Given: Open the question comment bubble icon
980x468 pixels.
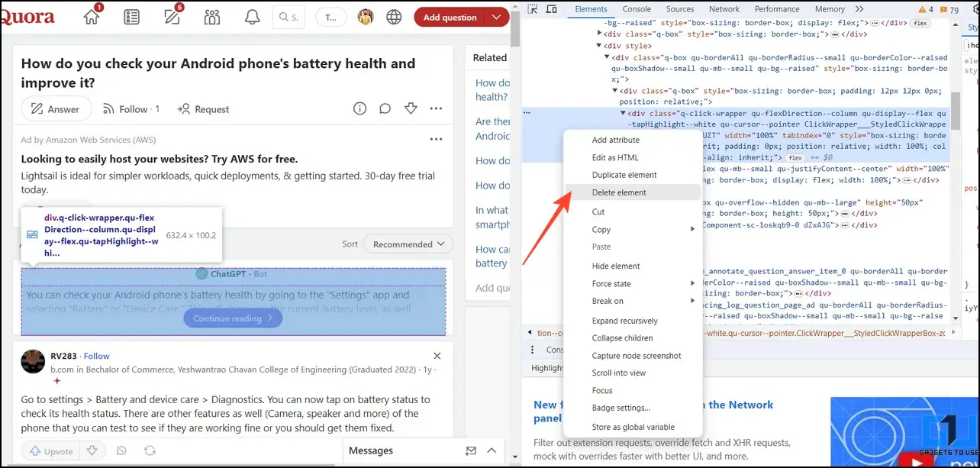Looking at the screenshot, I should pyautogui.click(x=385, y=109).
